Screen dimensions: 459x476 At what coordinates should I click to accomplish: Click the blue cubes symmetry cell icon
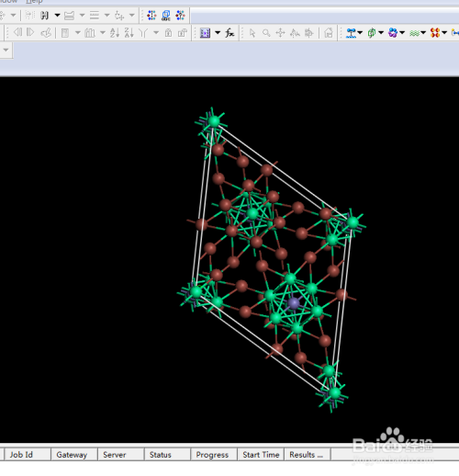pyautogui.click(x=166, y=15)
